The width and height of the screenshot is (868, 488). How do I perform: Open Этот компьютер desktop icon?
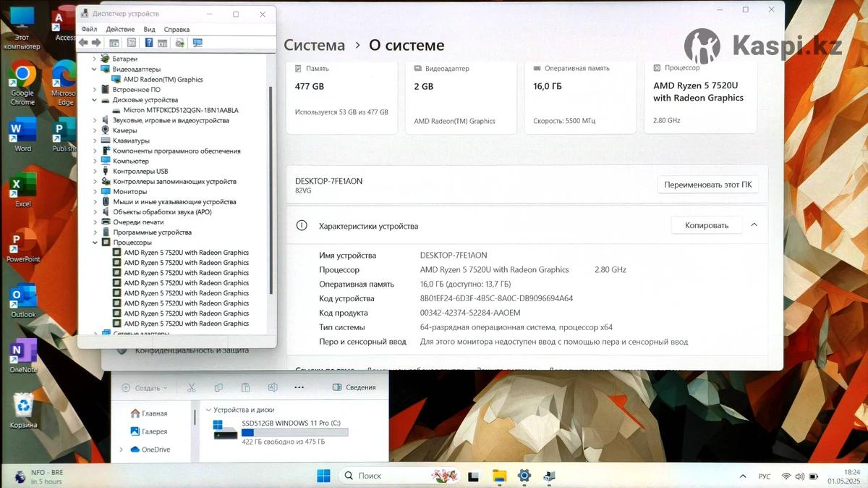click(22, 29)
